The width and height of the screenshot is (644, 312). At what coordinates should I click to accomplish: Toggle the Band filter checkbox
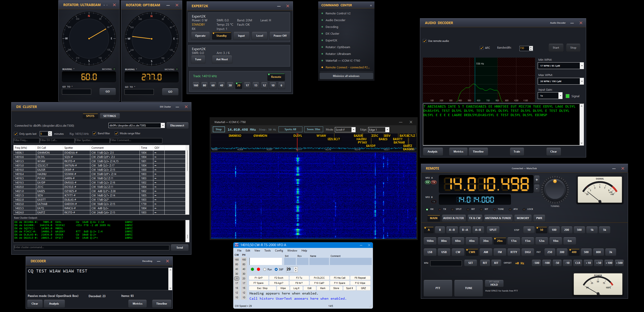(95, 133)
